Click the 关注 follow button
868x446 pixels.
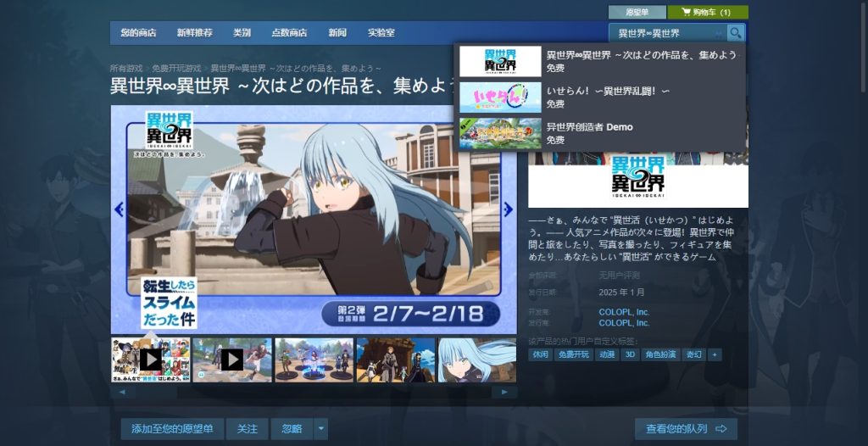point(248,429)
